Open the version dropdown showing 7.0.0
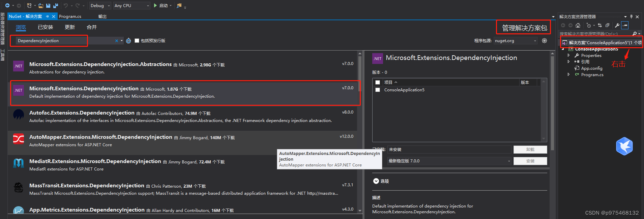 click(449, 161)
